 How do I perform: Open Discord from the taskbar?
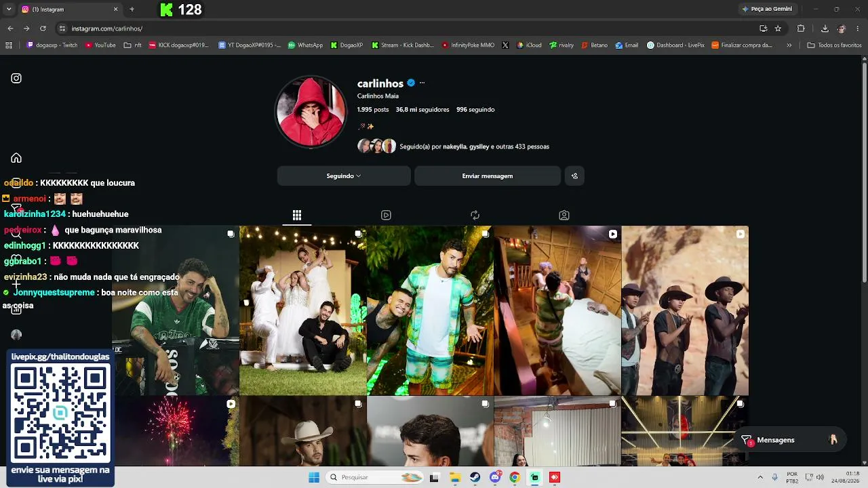click(496, 477)
